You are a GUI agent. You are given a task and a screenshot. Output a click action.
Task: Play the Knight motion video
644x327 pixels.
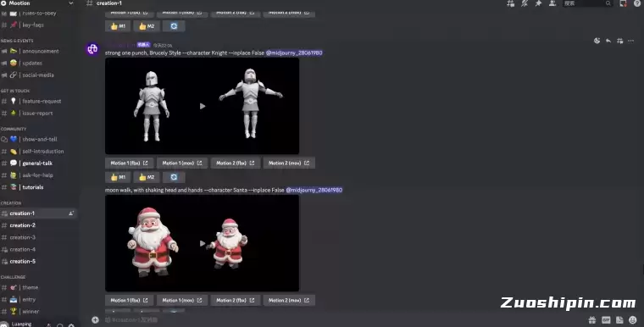203,106
